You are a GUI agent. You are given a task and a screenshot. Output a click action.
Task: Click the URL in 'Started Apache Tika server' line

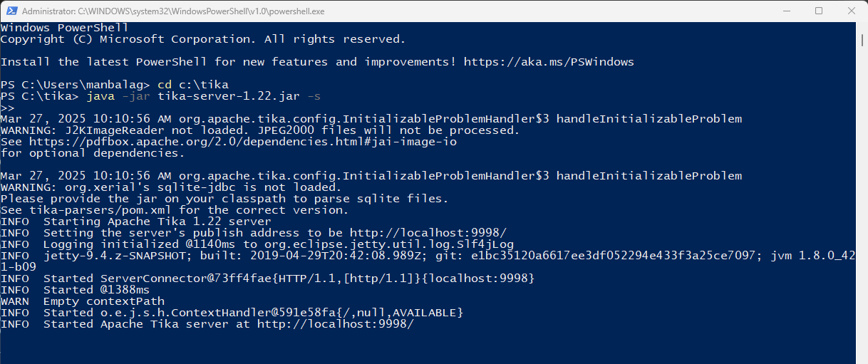(335, 324)
